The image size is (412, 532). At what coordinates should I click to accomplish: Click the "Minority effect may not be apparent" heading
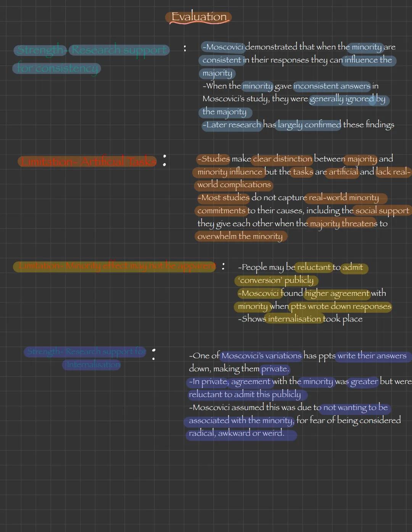(x=114, y=266)
